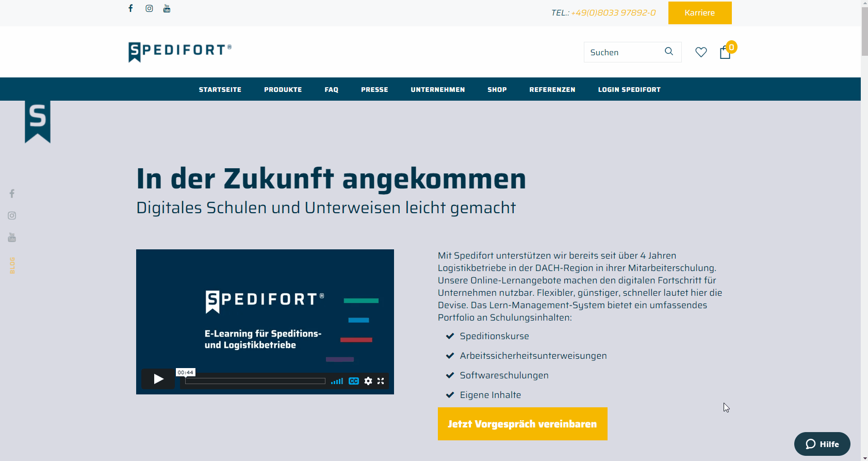Image resolution: width=868 pixels, height=461 pixels.
Task: Open the video settings gear
Action: pos(368,381)
